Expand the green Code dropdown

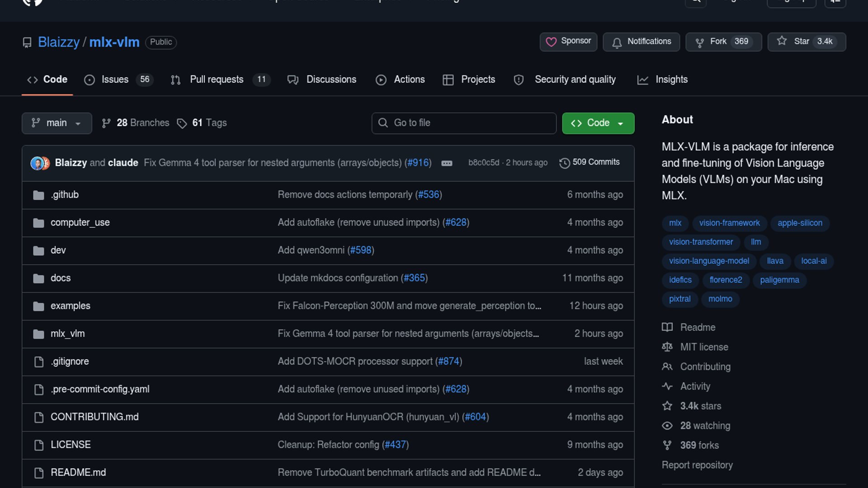coord(598,123)
